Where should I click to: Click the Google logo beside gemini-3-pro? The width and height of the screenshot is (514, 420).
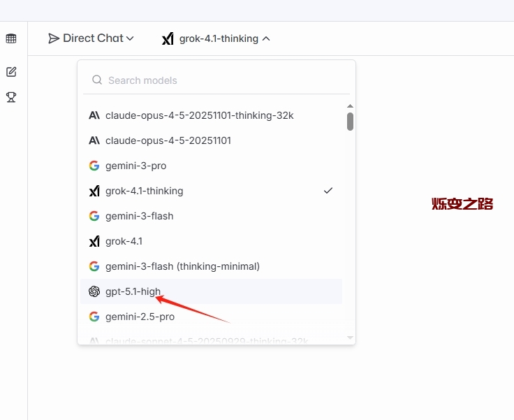pyautogui.click(x=94, y=166)
